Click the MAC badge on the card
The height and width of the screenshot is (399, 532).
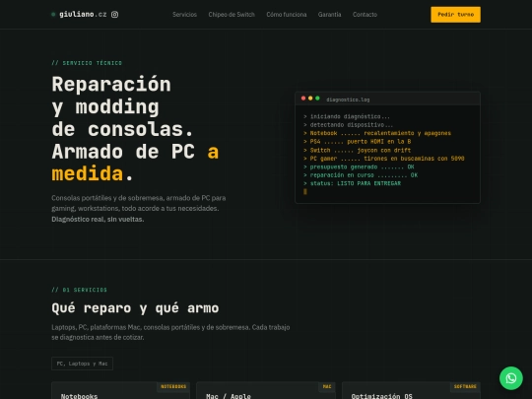click(327, 386)
